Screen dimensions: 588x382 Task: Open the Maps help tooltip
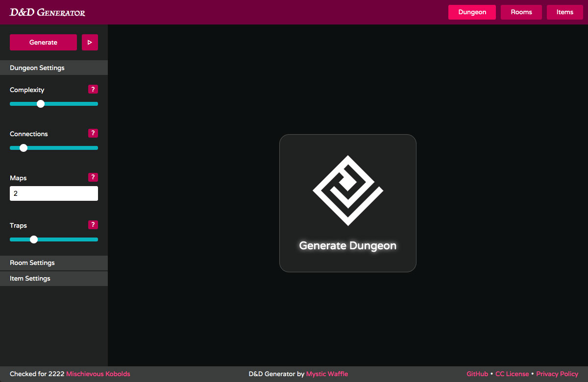[93, 177]
